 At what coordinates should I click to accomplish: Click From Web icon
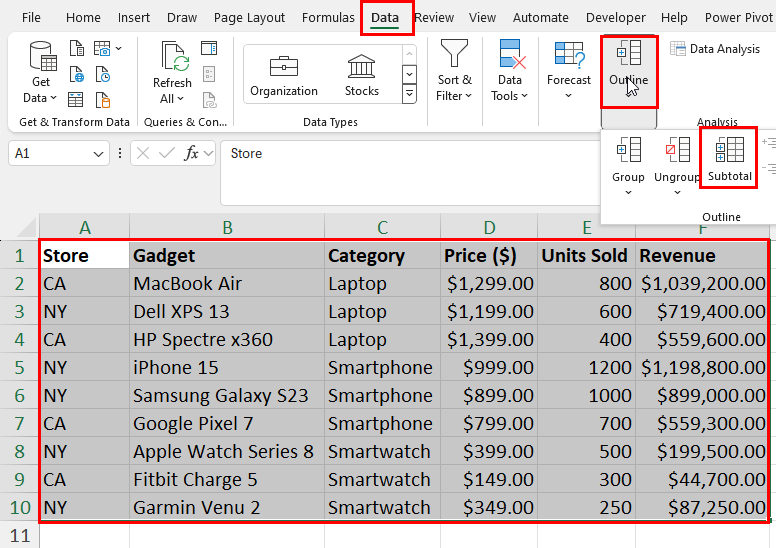(x=77, y=75)
